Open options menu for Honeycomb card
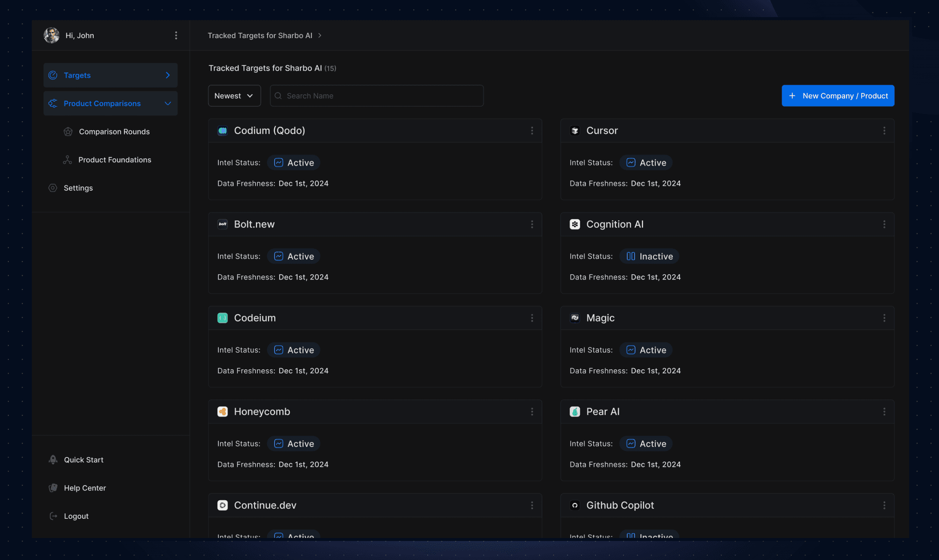 tap(532, 412)
